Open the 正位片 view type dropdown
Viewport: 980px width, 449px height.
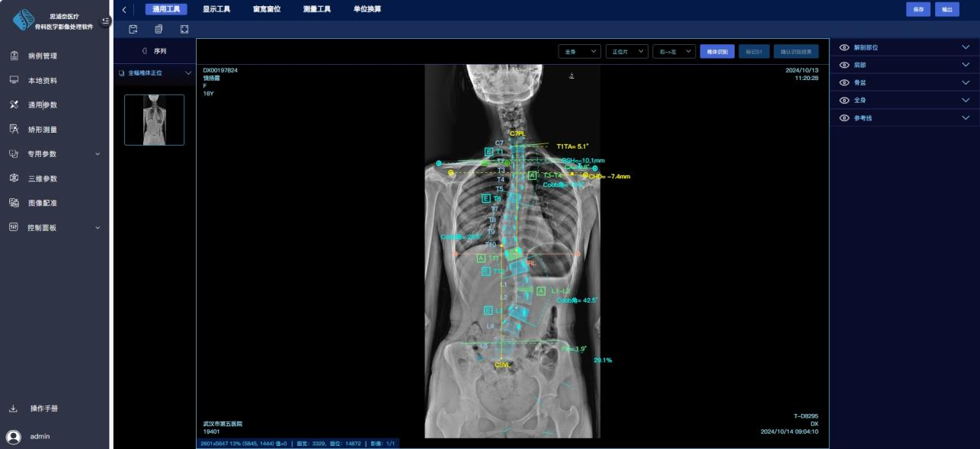626,52
